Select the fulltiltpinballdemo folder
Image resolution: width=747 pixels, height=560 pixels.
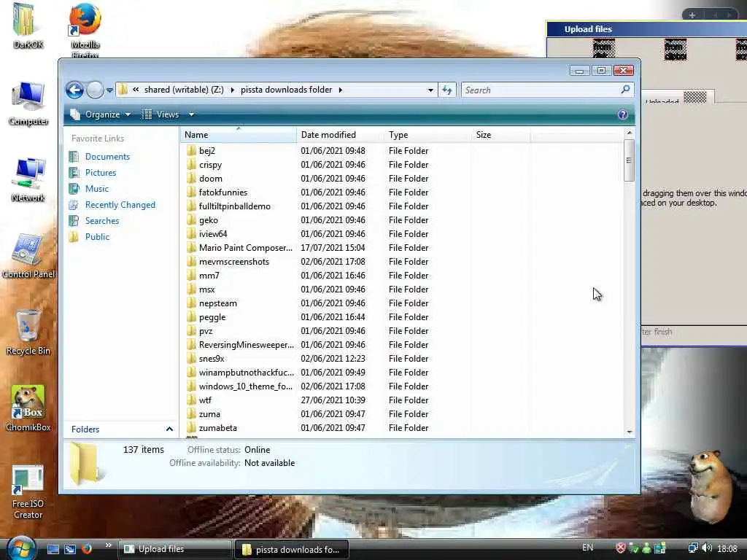coord(235,206)
